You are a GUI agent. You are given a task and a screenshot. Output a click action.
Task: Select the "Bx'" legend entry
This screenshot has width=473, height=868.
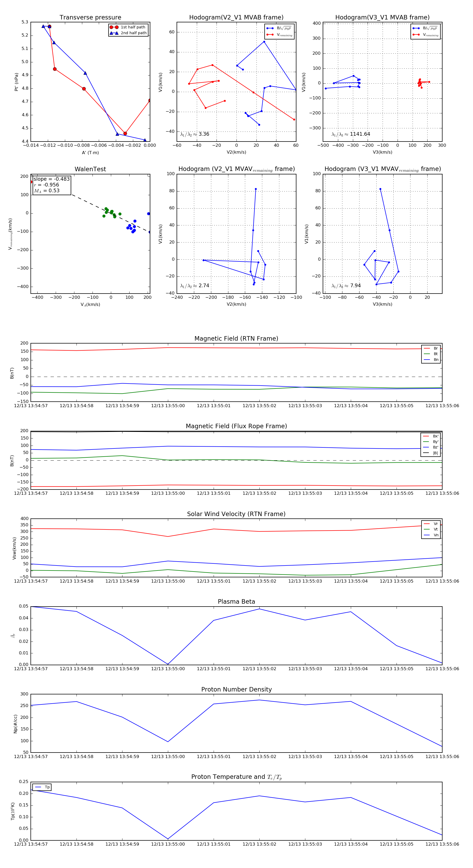tap(431, 436)
